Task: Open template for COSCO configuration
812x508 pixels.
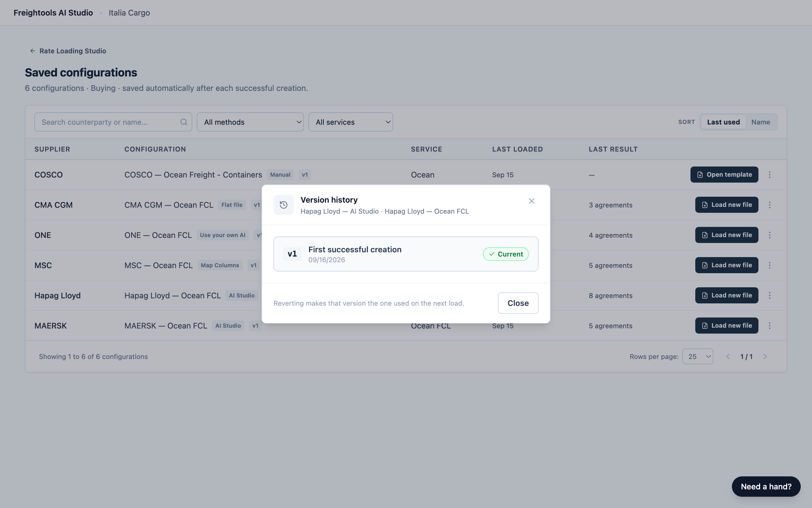Action: (724, 175)
